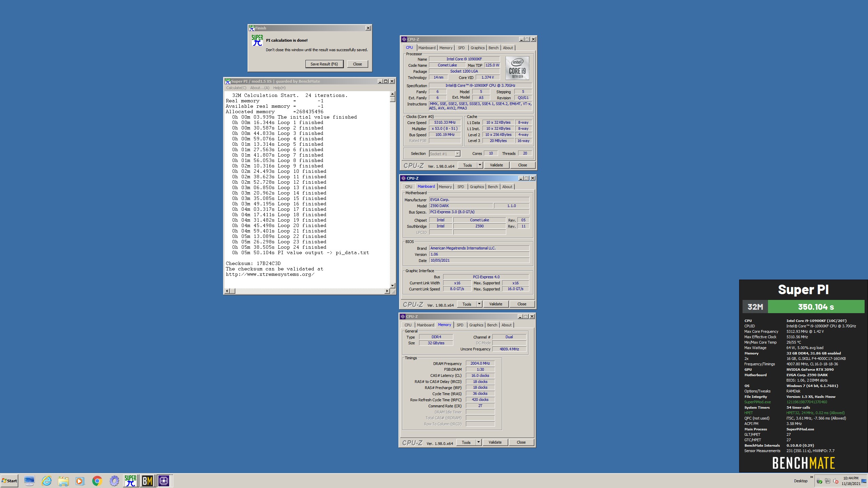Open the Calculate menu in Super PI
Viewport: 868px width, 488px height.
pos(236,88)
